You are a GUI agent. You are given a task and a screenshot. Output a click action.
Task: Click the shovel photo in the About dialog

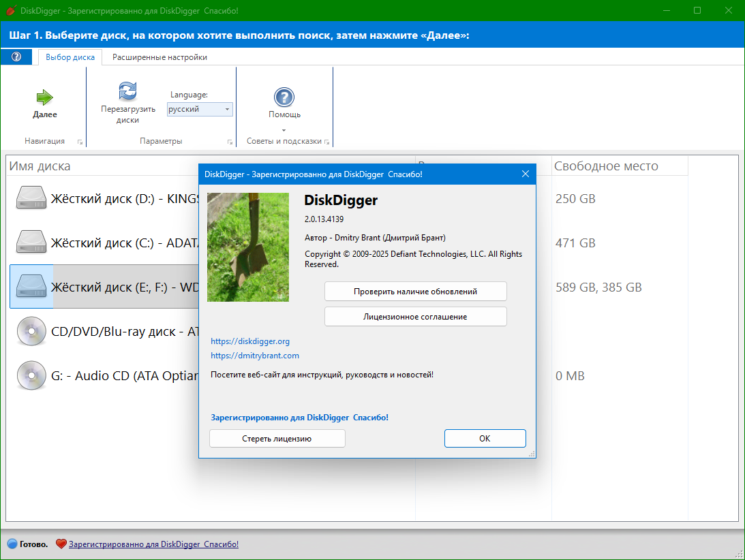[248, 247]
